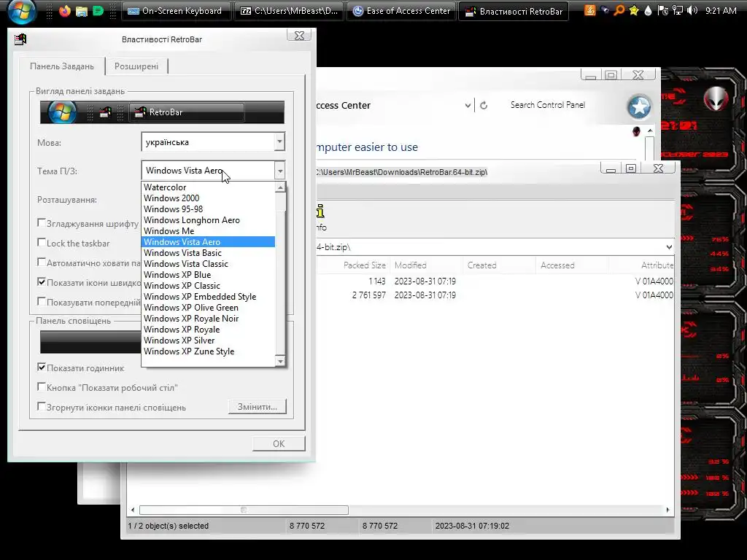Select the Windows Vista Aero theme
The width and height of the screenshot is (747, 560).
[x=208, y=242]
